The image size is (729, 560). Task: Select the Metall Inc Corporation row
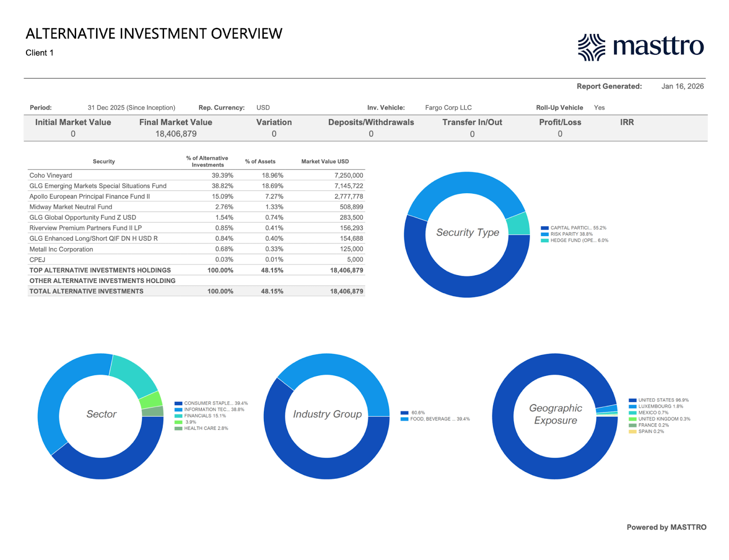click(x=196, y=249)
